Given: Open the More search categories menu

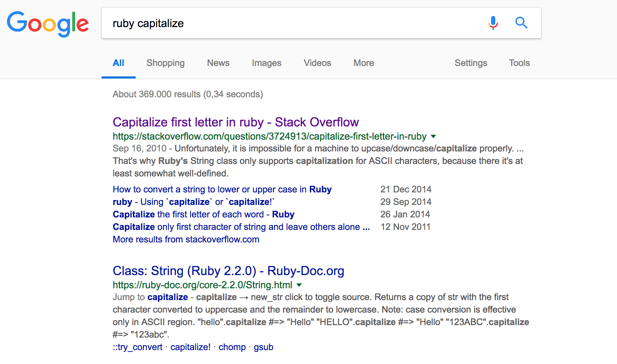Looking at the screenshot, I should pos(363,63).
